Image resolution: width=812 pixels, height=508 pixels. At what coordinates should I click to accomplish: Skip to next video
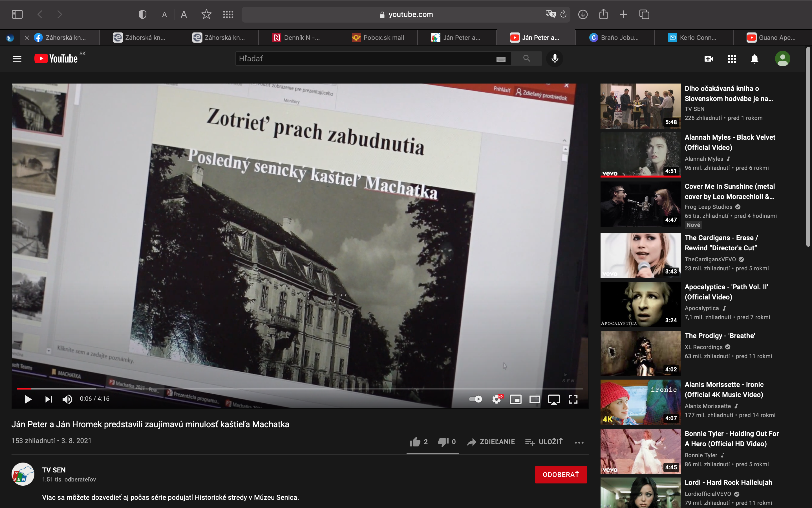(x=49, y=399)
